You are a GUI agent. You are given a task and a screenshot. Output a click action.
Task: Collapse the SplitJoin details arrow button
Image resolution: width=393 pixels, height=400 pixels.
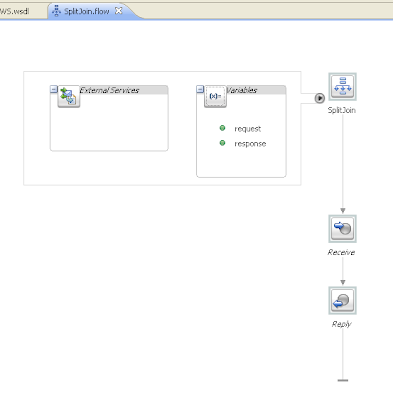319,98
